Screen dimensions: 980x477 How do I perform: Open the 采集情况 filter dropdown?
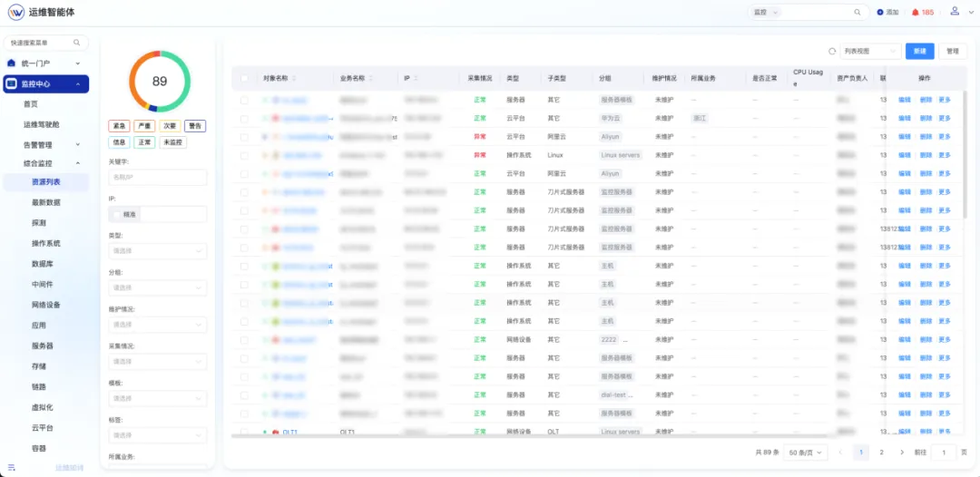coord(158,362)
